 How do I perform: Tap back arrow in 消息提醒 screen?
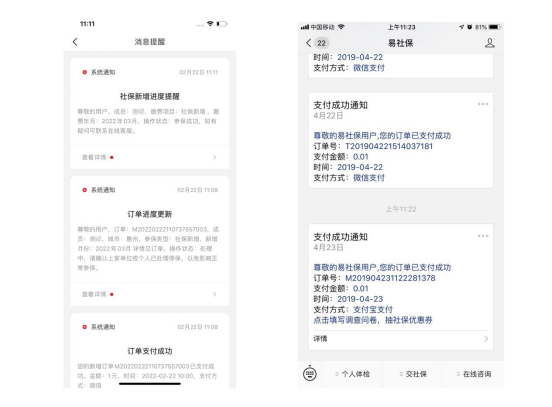click(x=75, y=42)
